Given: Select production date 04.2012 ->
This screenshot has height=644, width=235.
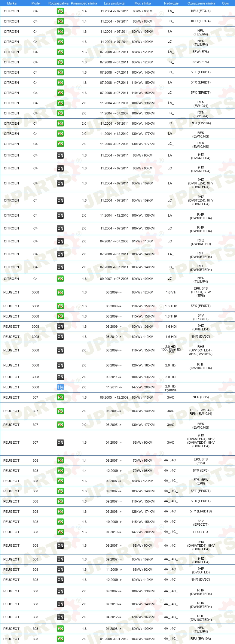Looking at the screenshot, I should pos(114,617).
